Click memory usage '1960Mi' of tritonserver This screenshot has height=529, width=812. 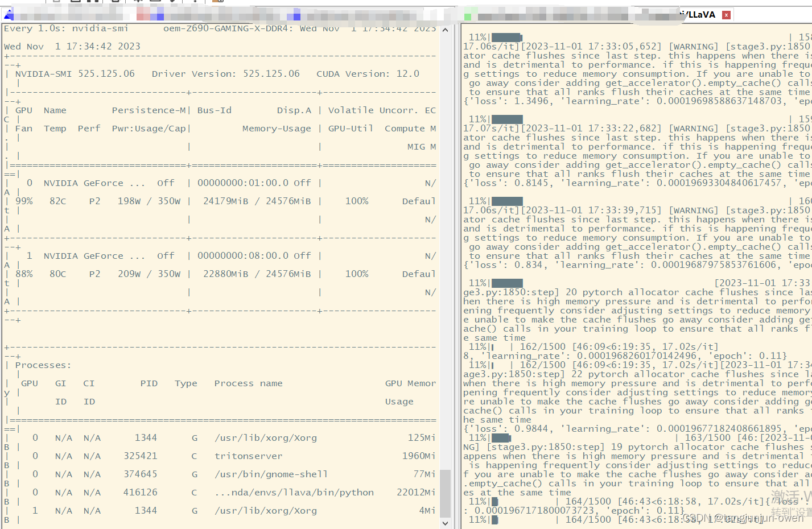point(419,456)
